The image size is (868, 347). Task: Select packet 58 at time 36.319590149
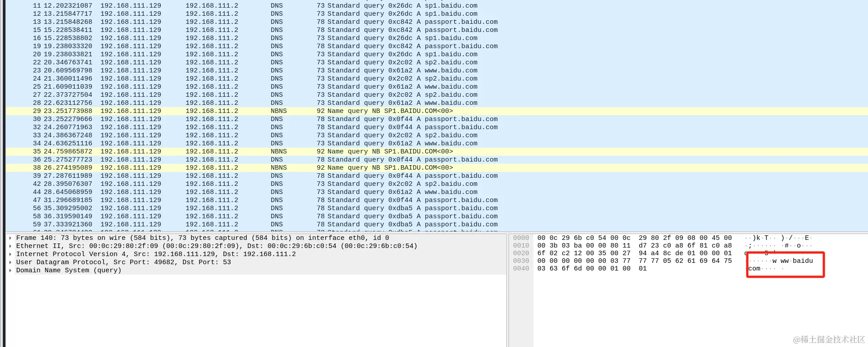click(x=437, y=216)
